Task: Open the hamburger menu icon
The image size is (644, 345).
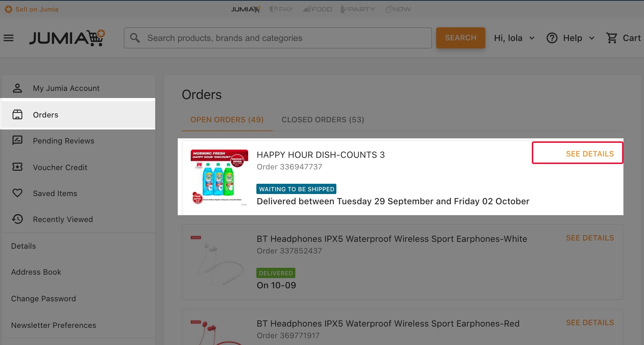Action: (x=9, y=38)
